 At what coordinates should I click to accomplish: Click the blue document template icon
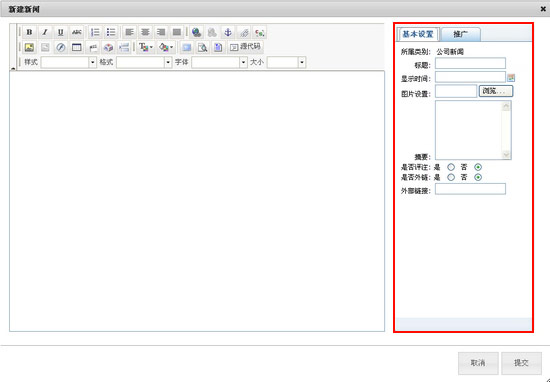tap(218, 47)
